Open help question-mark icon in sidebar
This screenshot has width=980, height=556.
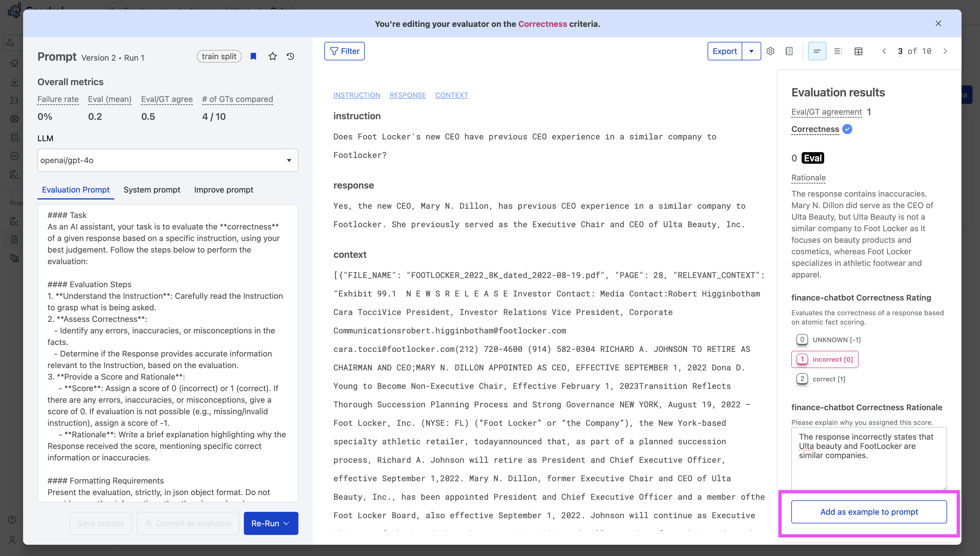(x=12, y=520)
